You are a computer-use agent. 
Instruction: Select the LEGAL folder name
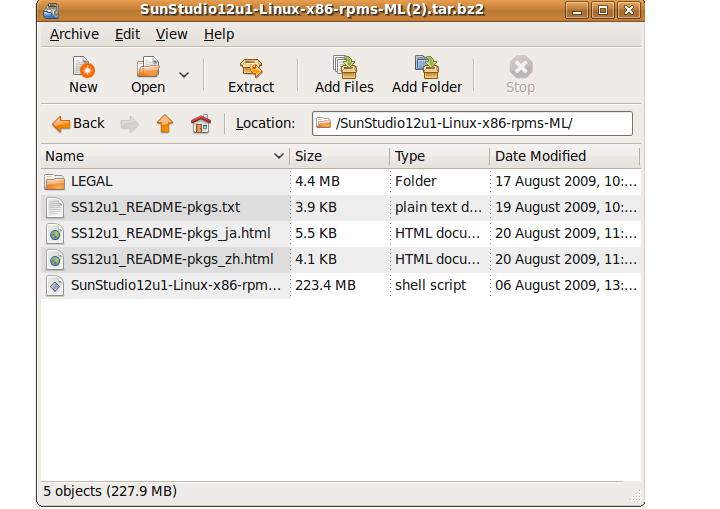click(x=92, y=181)
